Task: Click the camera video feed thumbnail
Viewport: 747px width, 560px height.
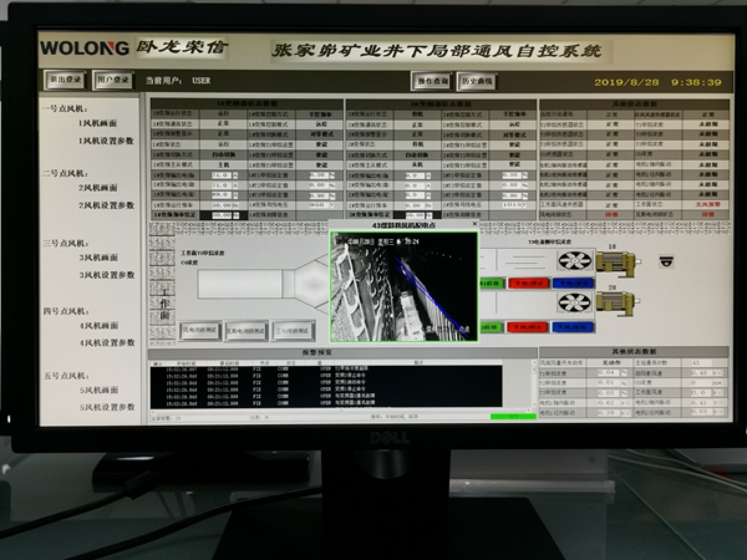Action: tap(404, 287)
